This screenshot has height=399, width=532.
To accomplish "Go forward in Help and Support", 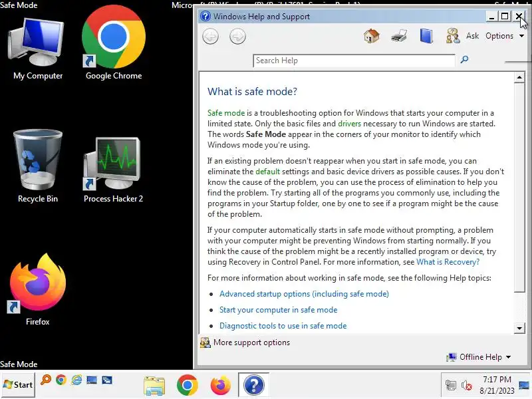I will 237,37.
